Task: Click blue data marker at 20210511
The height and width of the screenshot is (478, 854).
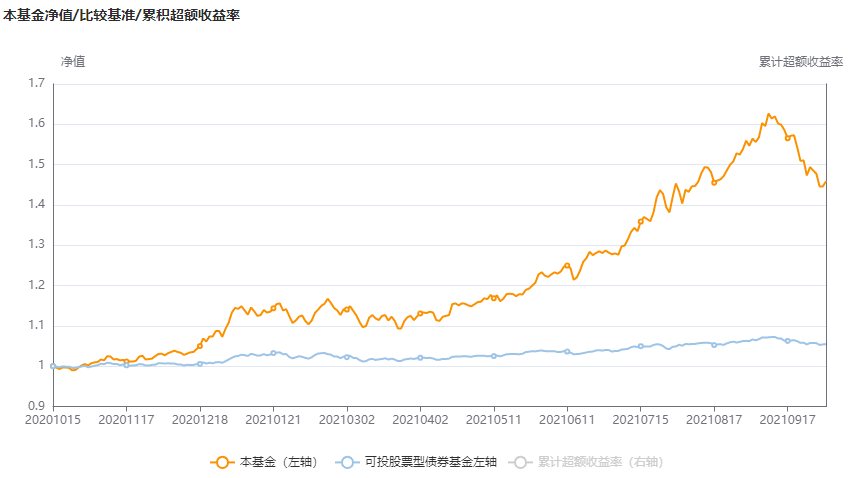Action: pos(494,356)
